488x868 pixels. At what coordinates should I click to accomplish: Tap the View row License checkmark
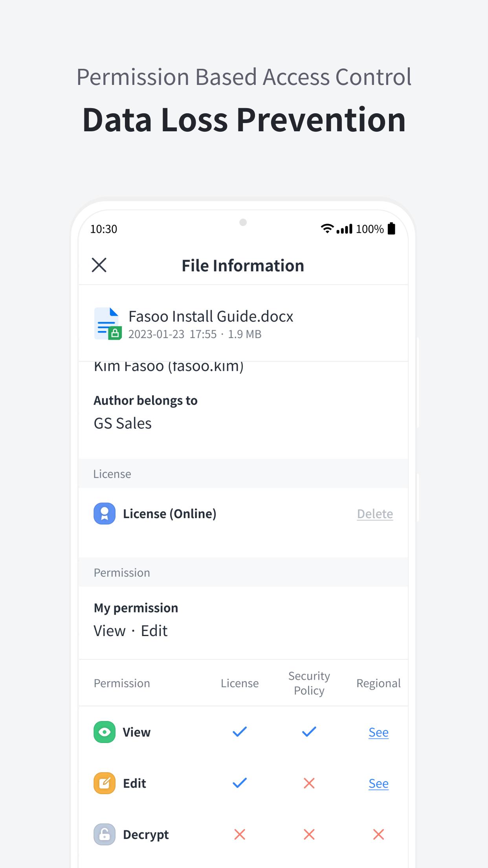(x=240, y=732)
